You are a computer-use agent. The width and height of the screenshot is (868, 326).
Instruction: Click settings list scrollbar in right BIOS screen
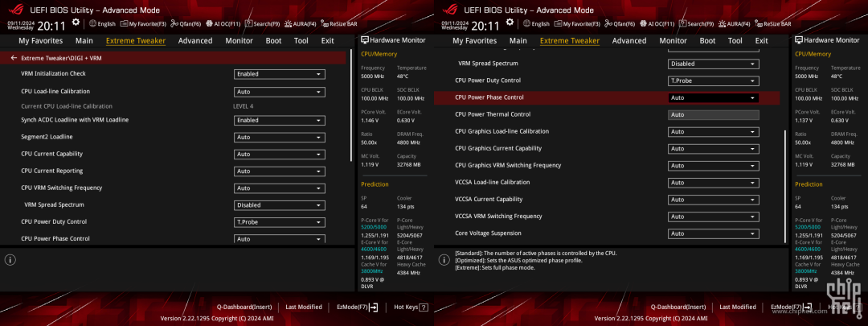(785, 186)
